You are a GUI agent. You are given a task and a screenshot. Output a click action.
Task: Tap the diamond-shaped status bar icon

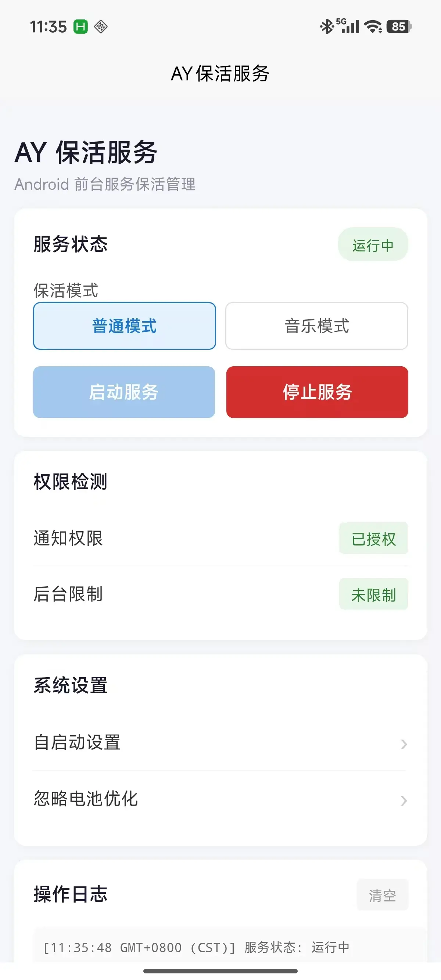click(101, 27)
